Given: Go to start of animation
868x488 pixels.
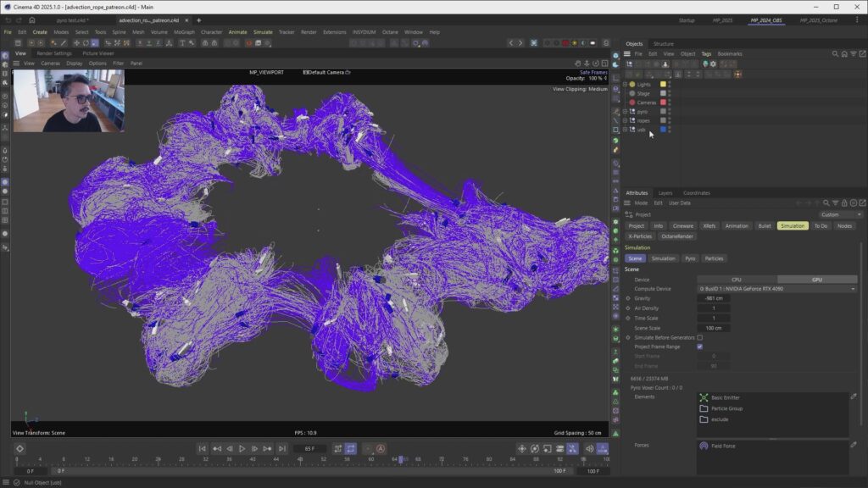Looking at the screenshot, I should point(202,449).
